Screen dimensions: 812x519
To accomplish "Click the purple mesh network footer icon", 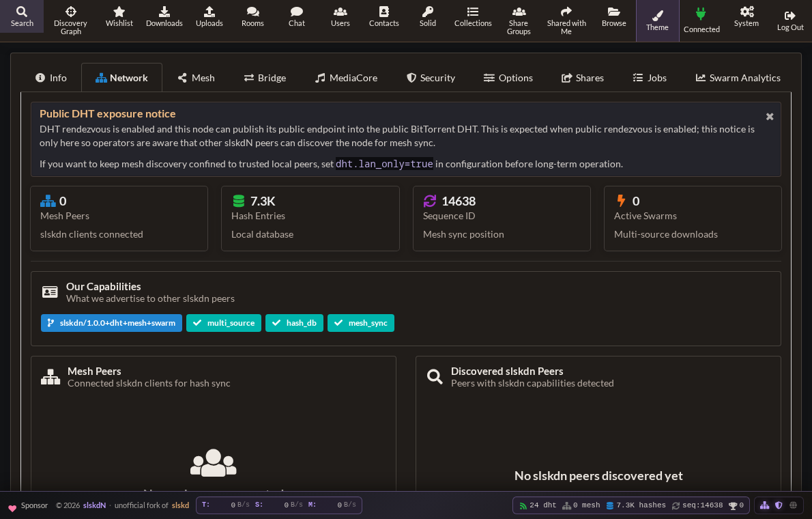I will [x=764, y=505].
